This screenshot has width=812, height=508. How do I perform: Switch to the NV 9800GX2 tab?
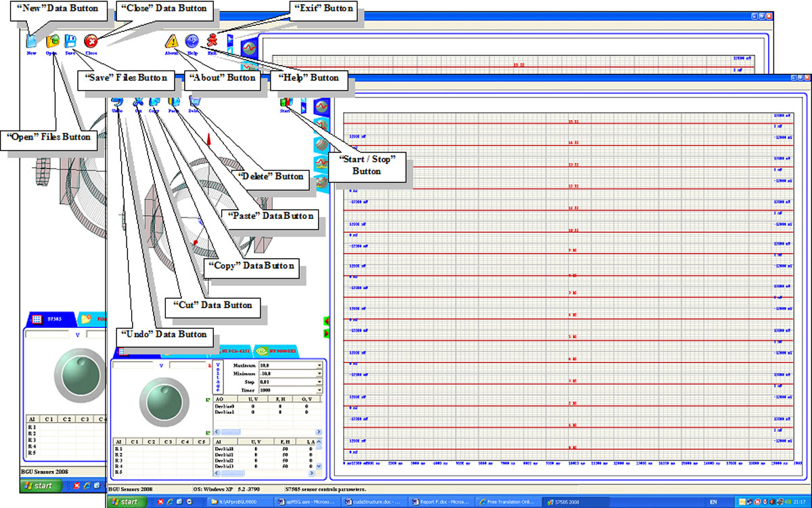(277, 352)
